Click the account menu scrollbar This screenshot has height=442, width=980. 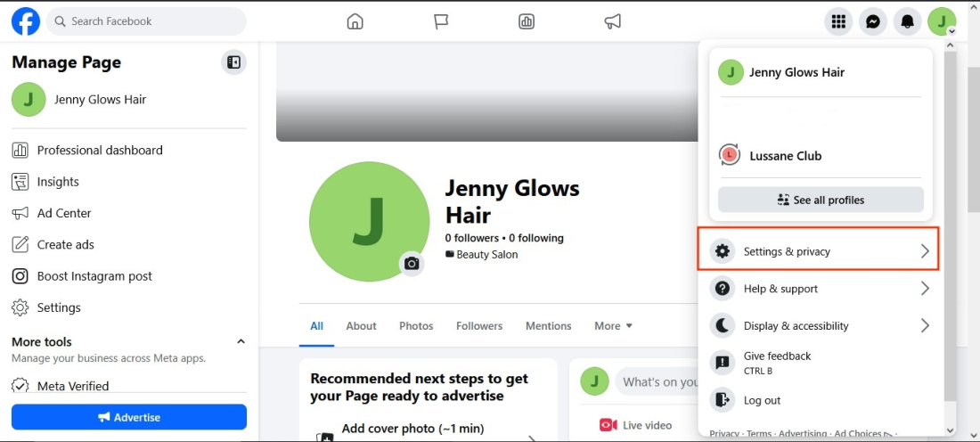click(x=950, y=223)
